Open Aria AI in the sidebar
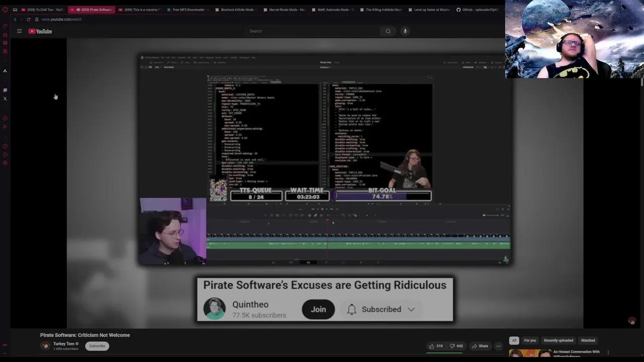The height and width of the screenshot is (362, 644). 5,71
